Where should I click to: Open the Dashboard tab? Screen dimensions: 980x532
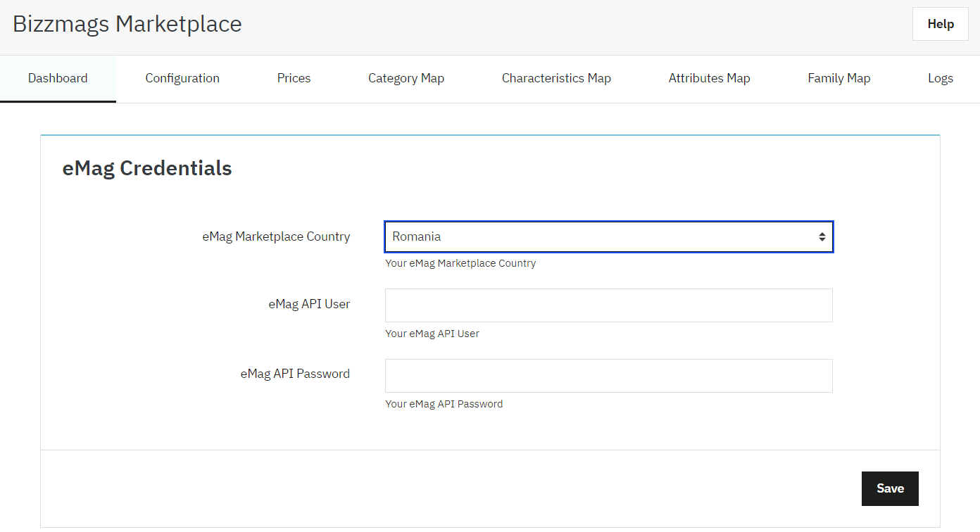click(58, 78)
